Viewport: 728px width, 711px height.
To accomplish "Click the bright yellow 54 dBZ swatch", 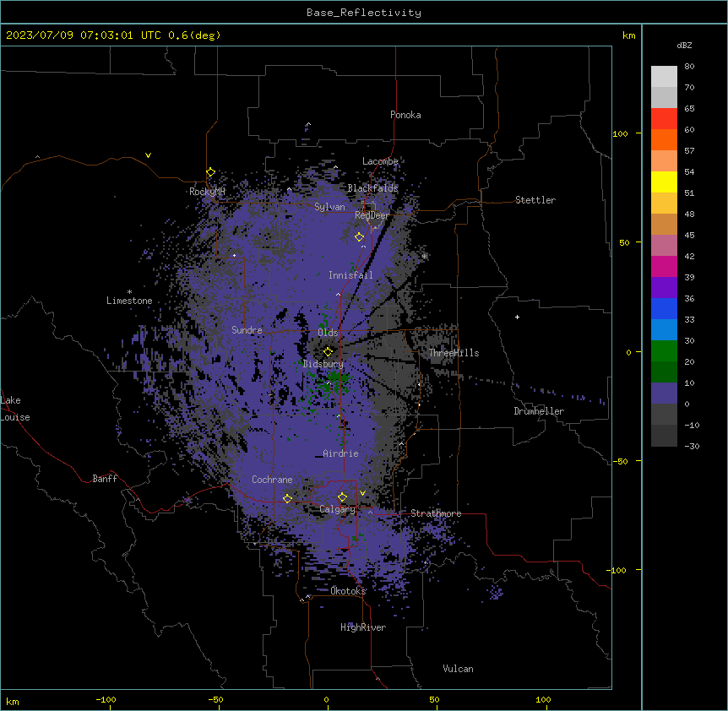I will [664, 182].
